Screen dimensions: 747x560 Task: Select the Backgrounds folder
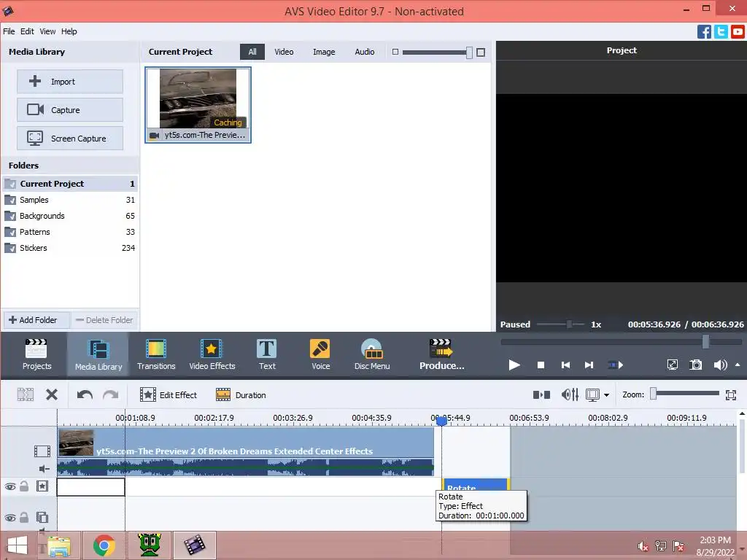point(70,216)
